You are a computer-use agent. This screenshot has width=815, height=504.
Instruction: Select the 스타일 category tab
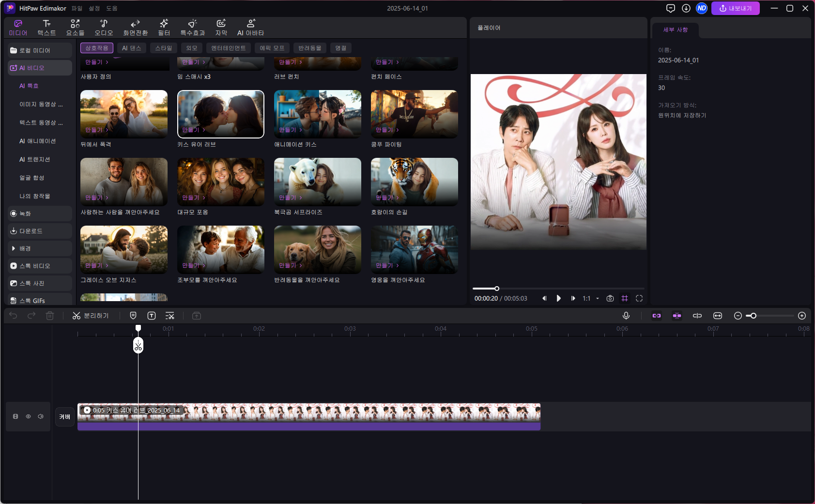164,48
